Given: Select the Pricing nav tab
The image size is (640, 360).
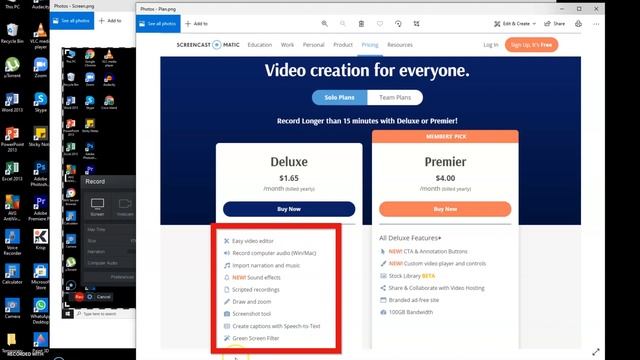Looking at the screenshot, I should [370, 45].
